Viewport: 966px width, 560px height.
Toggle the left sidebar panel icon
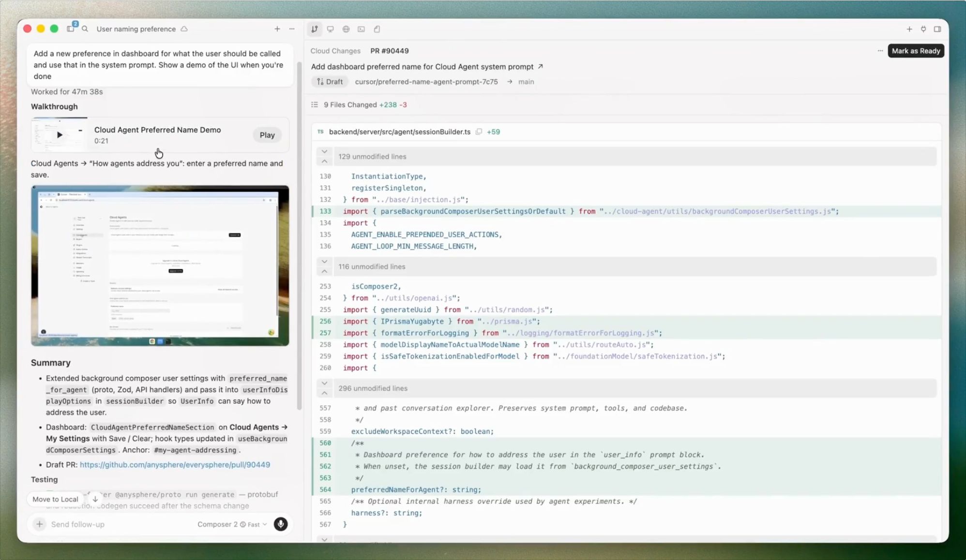tap(71, 29)
